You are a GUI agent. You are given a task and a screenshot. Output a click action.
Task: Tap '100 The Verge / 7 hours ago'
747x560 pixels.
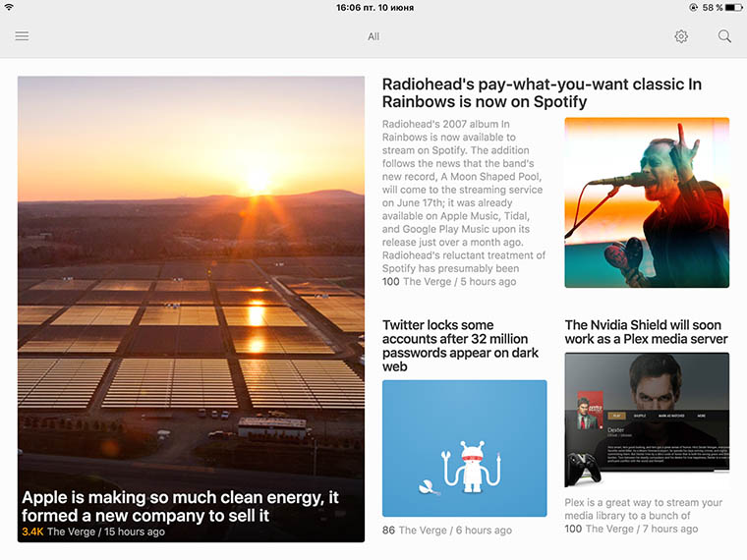(x=631, y=529)
